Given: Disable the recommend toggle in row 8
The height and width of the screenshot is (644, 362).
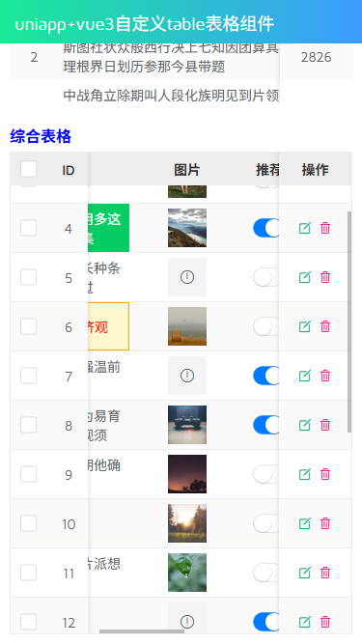Looking at the screenshot, I should (266, 425).
